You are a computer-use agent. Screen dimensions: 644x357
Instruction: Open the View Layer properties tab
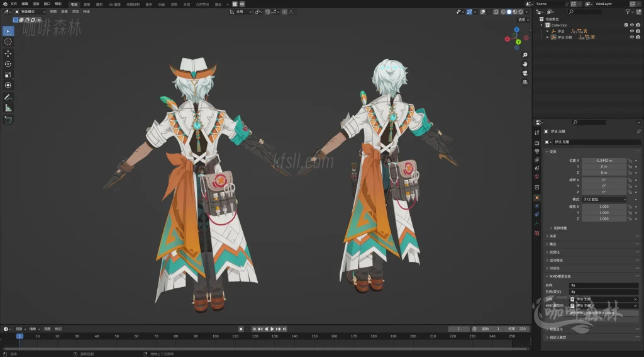pos(536,159)
